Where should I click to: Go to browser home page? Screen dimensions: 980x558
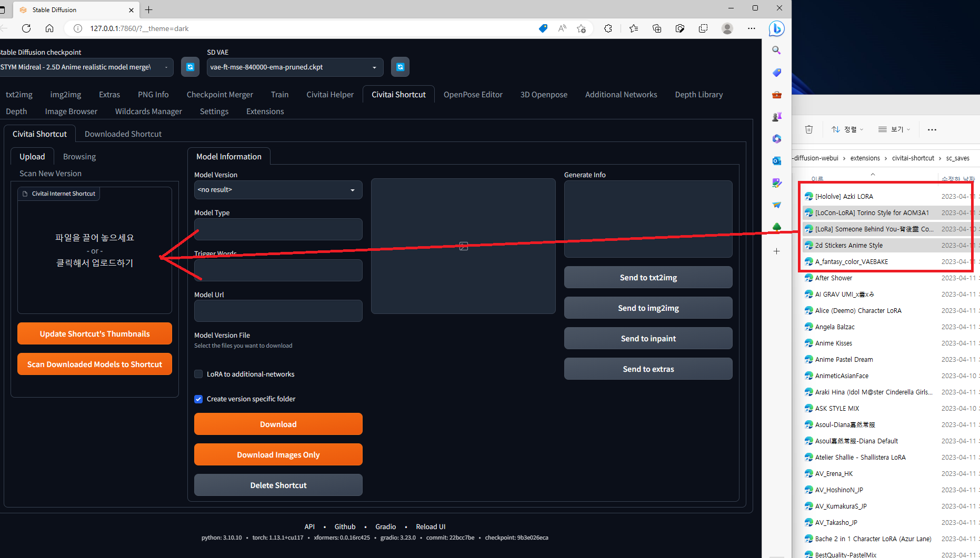point(49,28)
